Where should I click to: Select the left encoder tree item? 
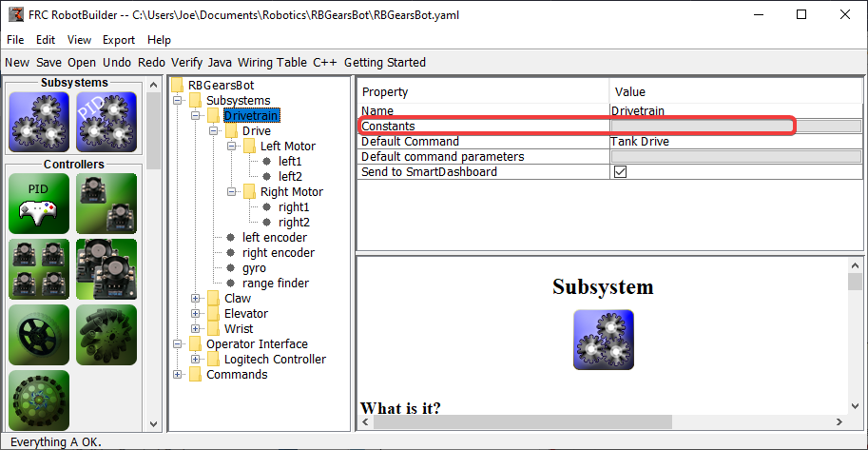pos(275,238)
